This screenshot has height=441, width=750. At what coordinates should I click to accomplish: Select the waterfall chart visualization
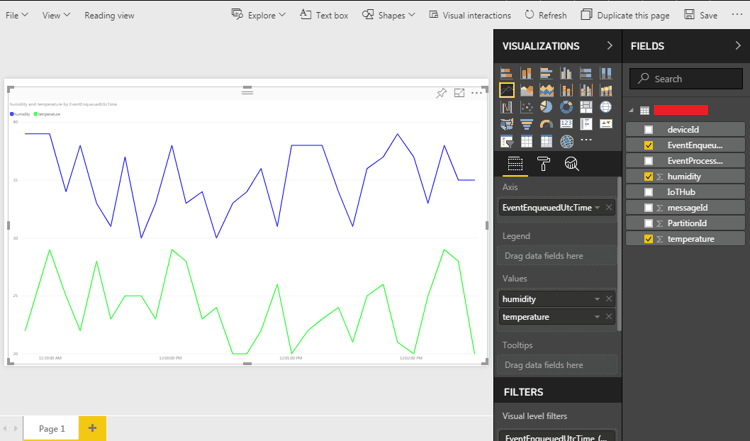click(507, 107)
